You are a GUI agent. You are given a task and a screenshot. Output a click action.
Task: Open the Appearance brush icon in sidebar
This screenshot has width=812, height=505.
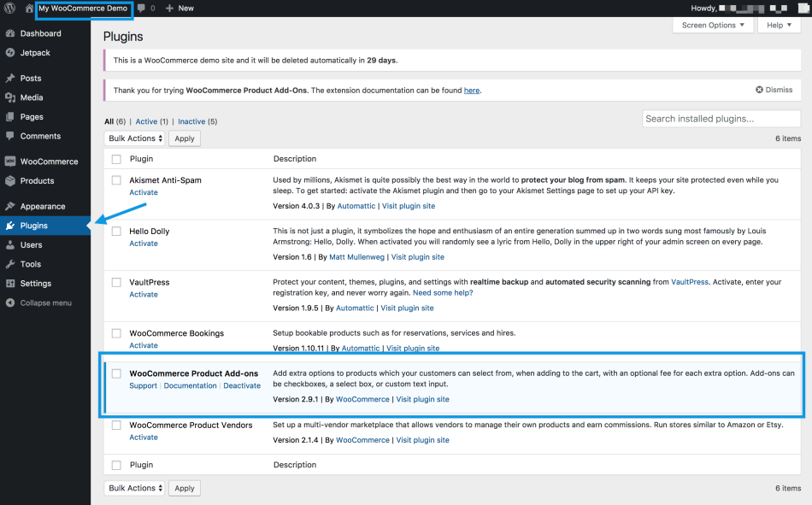point(10,206)
